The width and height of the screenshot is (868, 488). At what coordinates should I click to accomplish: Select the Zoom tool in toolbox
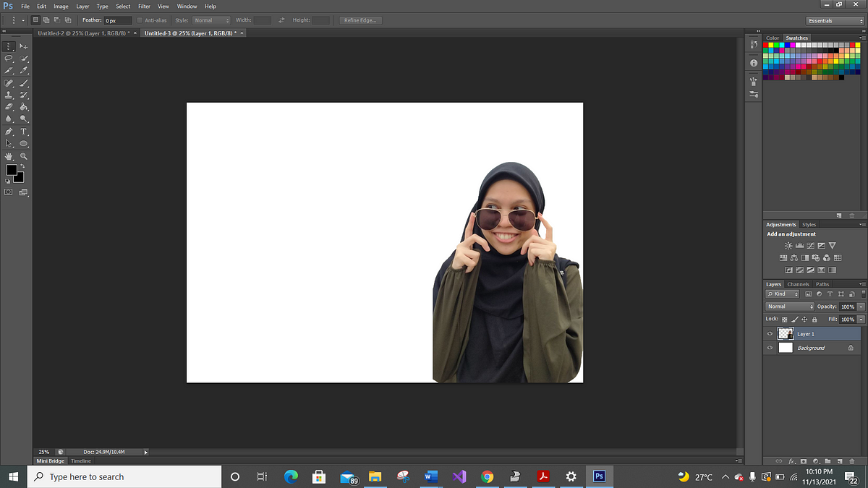[x=24, y=156]
